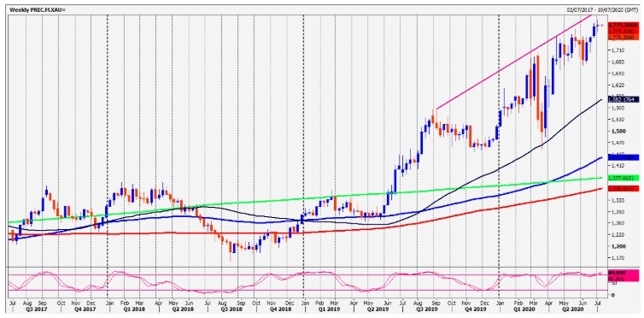Click the topmost 1,775.3060 price label

(623, 25)
